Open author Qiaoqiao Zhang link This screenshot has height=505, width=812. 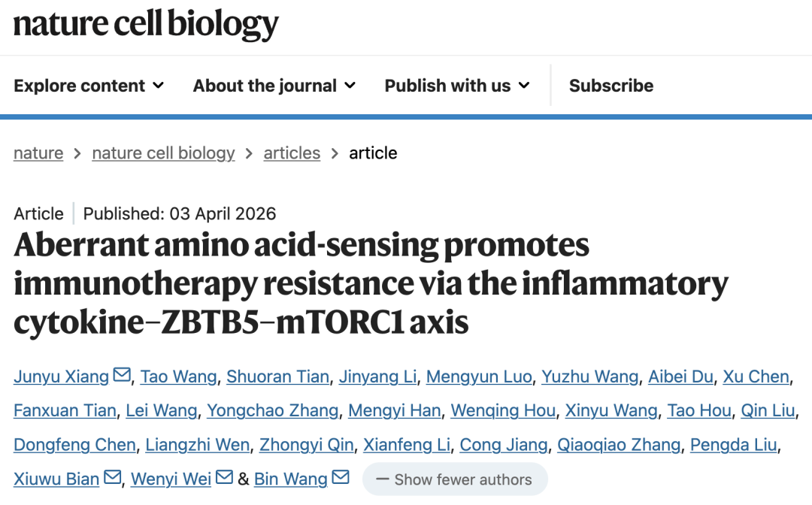[619, 445]
